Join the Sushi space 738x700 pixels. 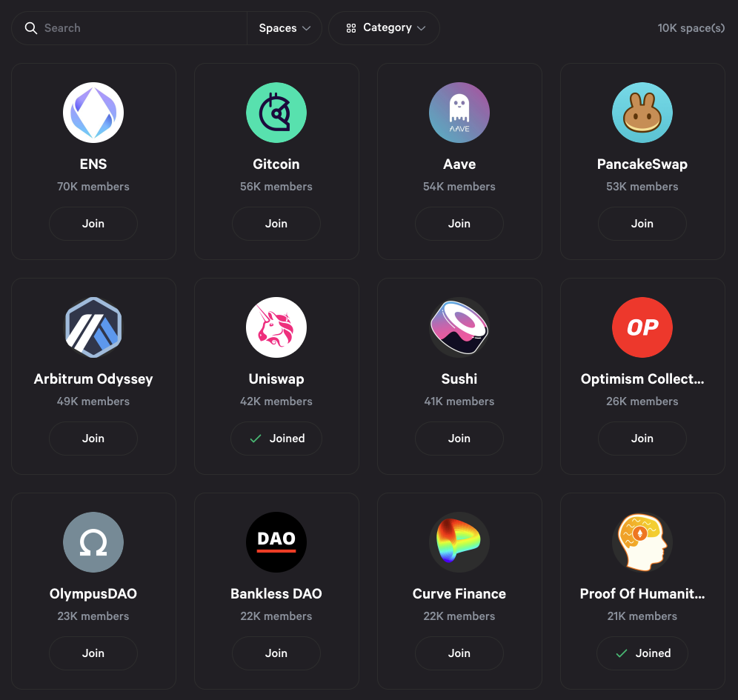[459, 439]
